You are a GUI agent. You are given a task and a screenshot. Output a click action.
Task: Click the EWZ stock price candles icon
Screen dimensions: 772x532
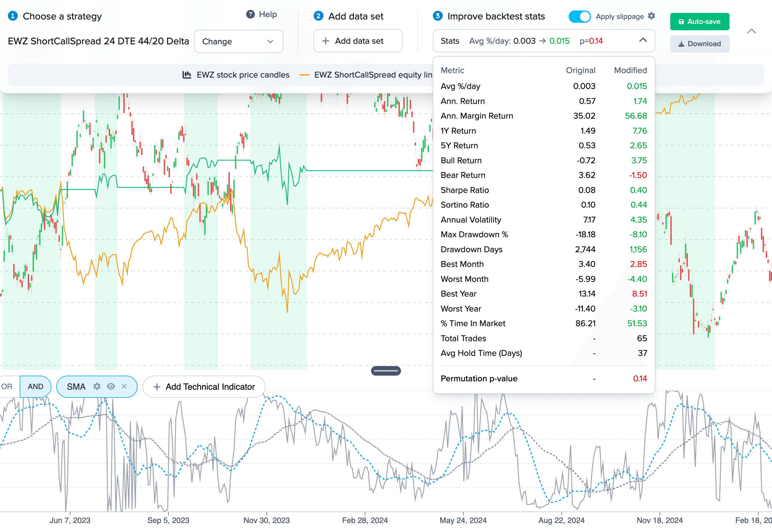pos(187,75)
